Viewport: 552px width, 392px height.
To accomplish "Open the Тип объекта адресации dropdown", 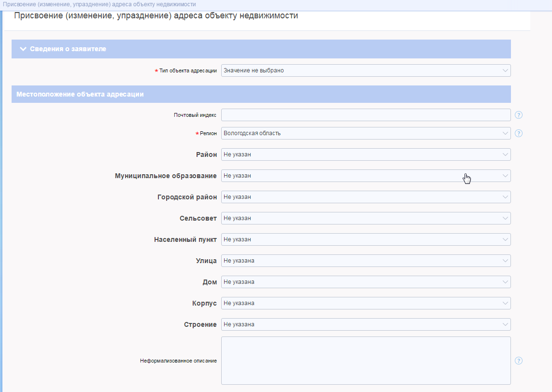I will click(x=366, y=70).
